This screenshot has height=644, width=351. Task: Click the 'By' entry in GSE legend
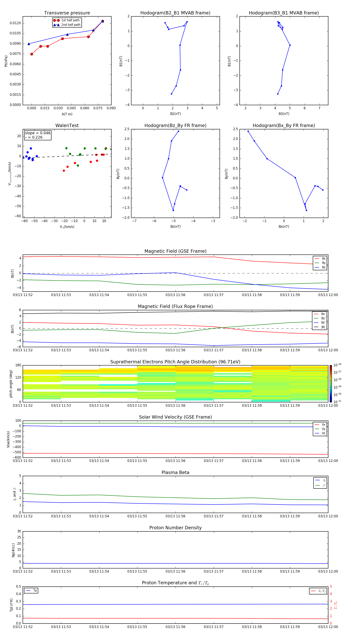[320, 263]
